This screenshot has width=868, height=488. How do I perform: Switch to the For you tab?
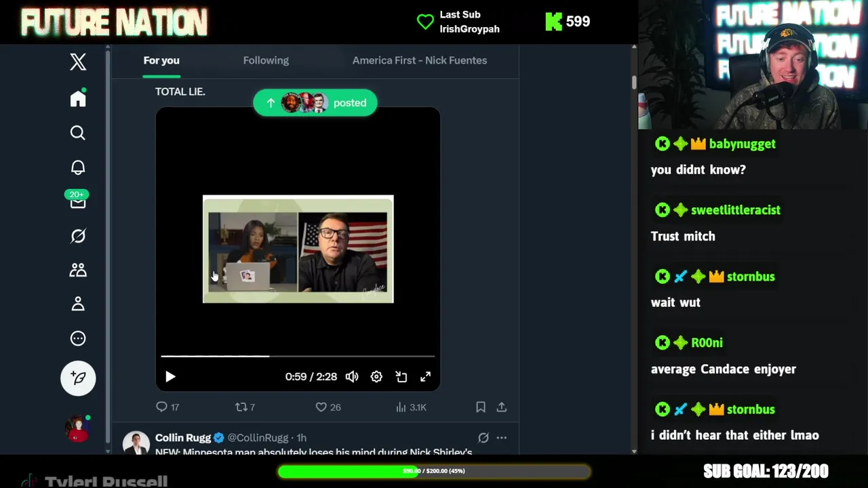[x=161, y=60]
